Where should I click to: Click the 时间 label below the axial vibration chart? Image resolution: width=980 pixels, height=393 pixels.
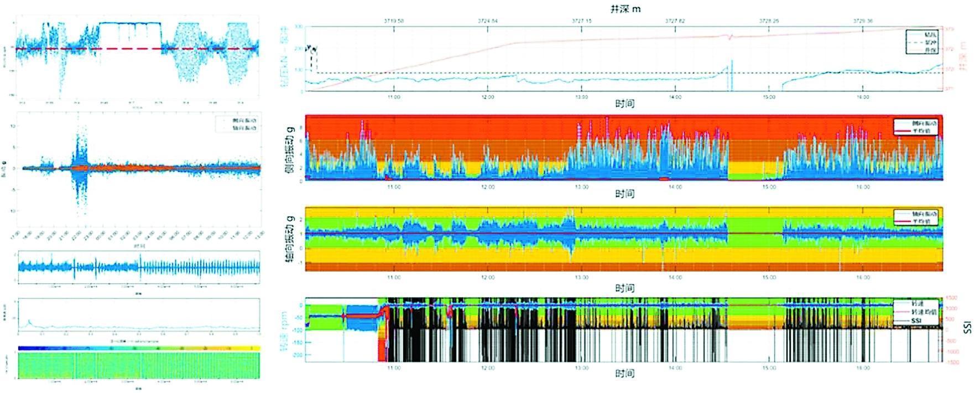[x=624, y=288]
